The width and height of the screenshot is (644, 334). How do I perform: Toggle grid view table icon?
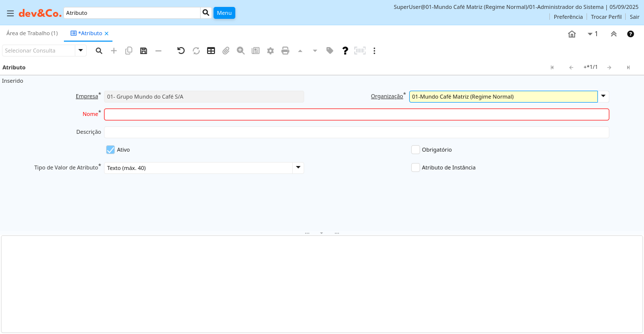point(211,51)
